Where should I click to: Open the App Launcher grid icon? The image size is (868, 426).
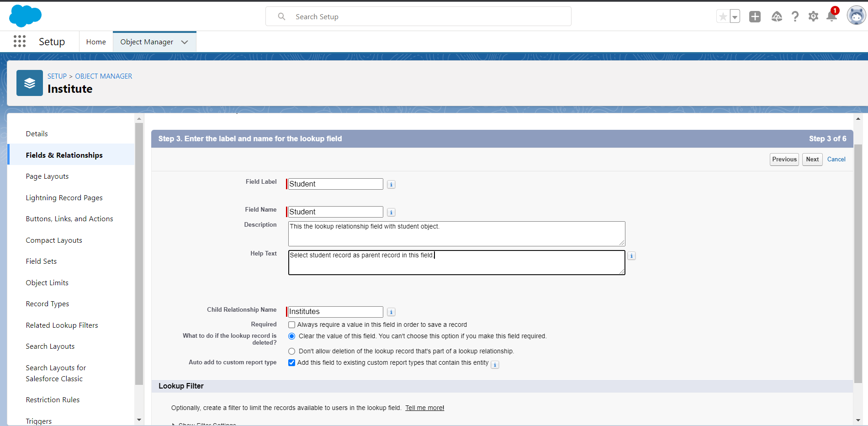coord(20,42)
